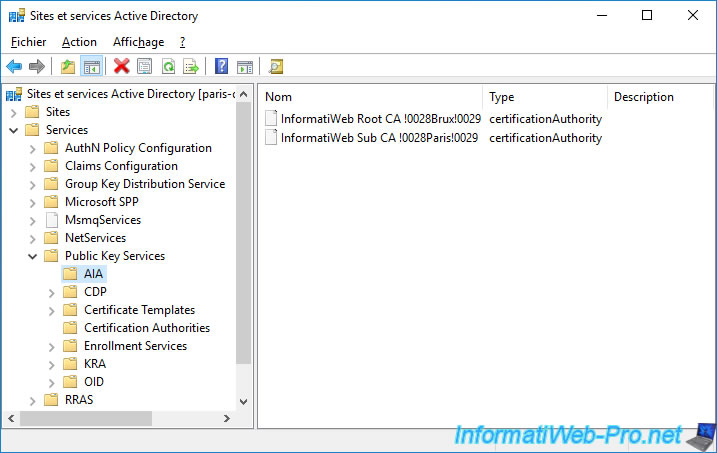Toggle the console tree show/hide icon

click(91, 67)
